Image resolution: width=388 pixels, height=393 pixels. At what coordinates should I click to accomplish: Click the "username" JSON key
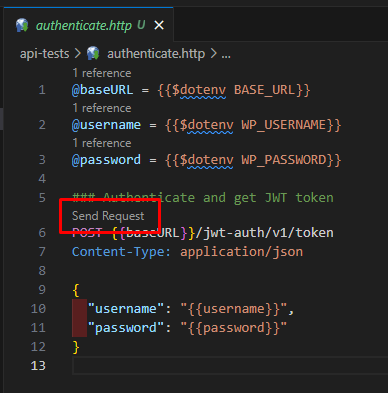pos(126,309)
